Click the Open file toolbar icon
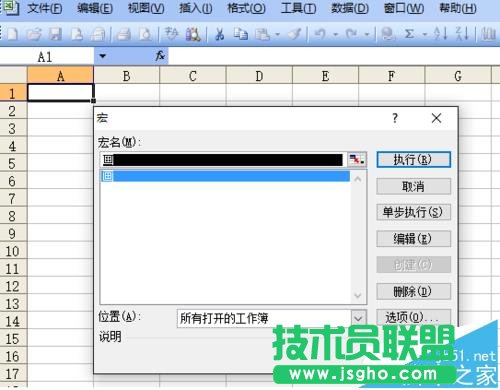This screenshot has height=390, width=500. (34, 34)
